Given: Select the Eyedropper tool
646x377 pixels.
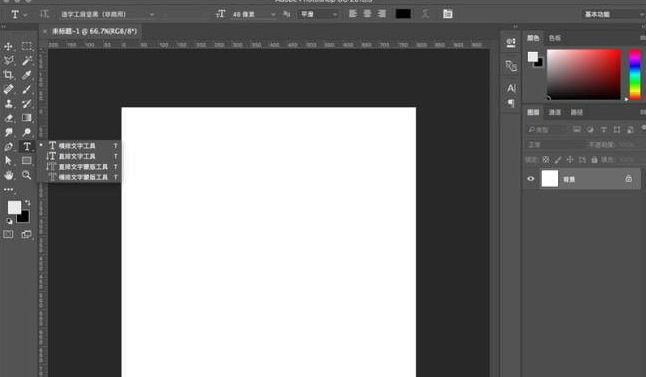Looking at the screenshot, I should tap(27, 75).
